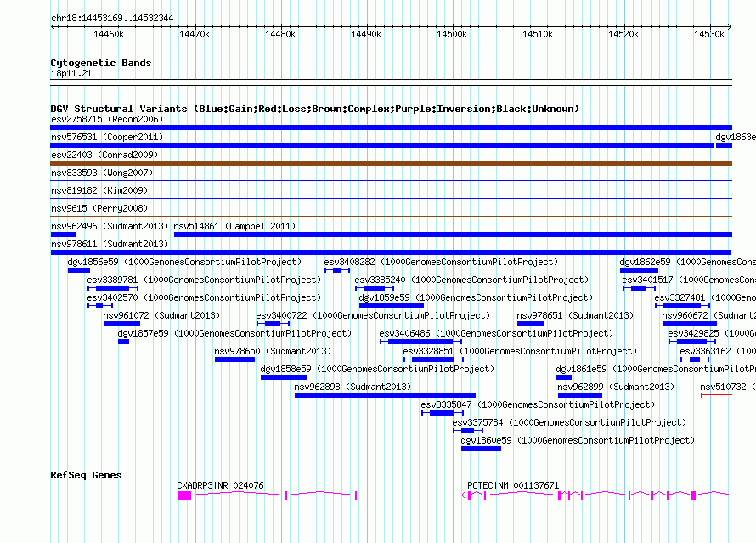Select nsv833593 (Wong2007) variant label
The width and height of the screenshot is (756, 543).
click(x=102, y=173)
